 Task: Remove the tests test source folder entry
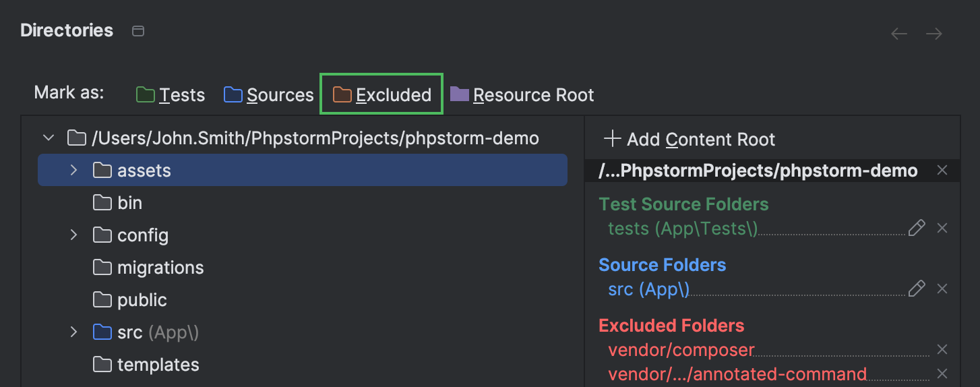(x=942, y=229)
